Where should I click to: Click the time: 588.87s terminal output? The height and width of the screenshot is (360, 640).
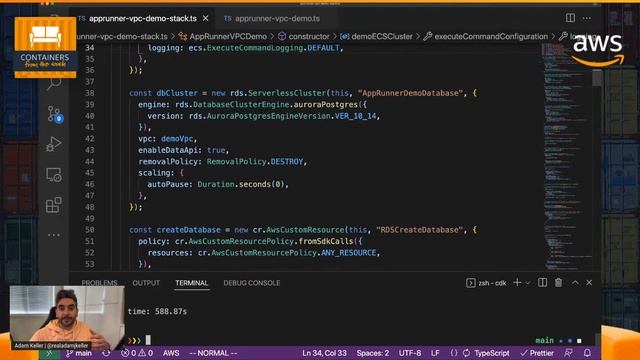(157, 311)
